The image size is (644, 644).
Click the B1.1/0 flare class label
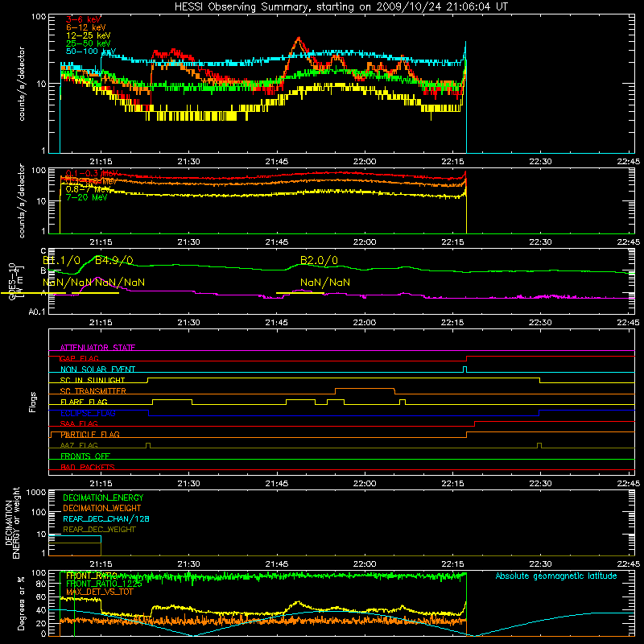(x=62, y=260)
